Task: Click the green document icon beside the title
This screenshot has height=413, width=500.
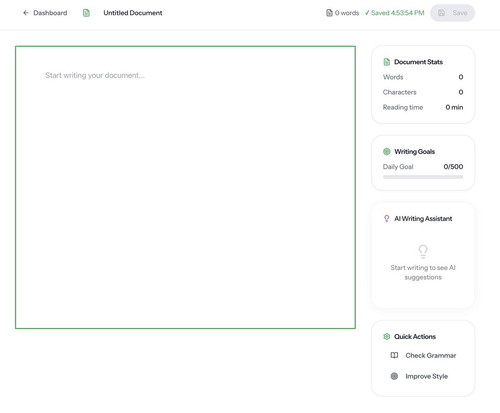Action: (x=86, y=13)
